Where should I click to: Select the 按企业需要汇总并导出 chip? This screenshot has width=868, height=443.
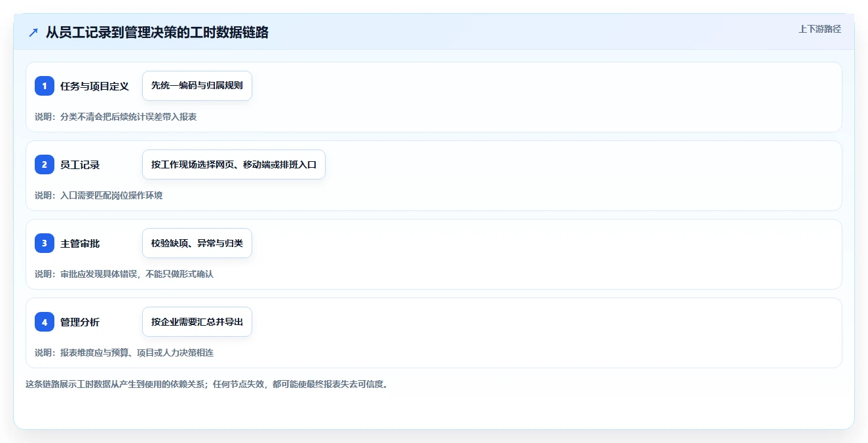point(197,322)
